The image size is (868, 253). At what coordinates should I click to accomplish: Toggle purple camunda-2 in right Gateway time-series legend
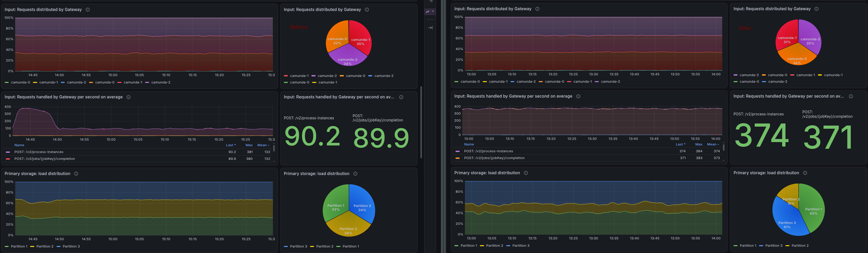[607, 82]
